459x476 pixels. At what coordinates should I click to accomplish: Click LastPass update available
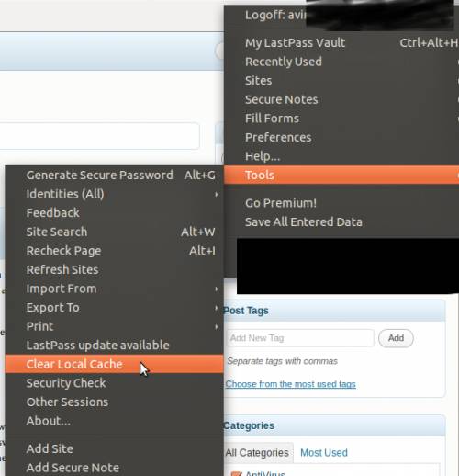pyautogui.click(x=114, y=346)
